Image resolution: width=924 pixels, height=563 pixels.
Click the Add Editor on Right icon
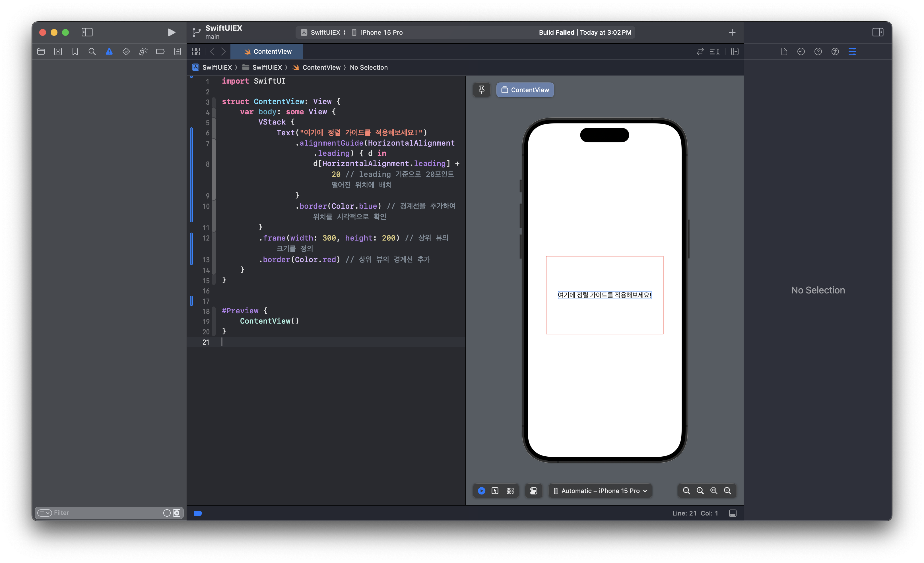735,52
